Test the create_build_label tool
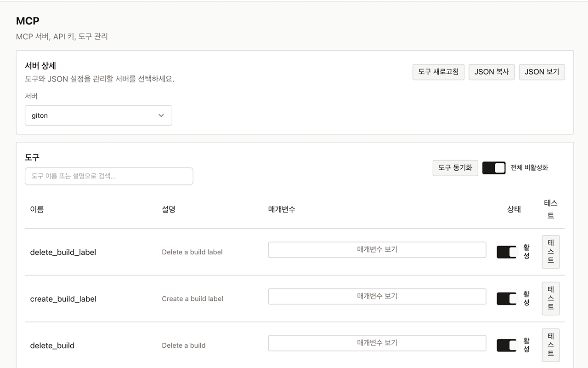 click(x=551, y=299)
